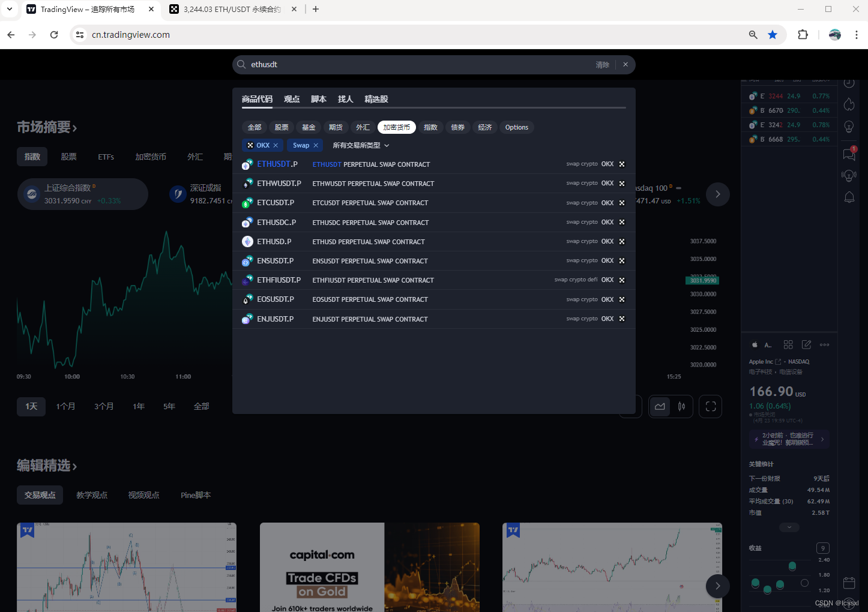Open the three-dot menu in Apple details panel
Viewport: 868px width, 612px height.
coord(824,344)
